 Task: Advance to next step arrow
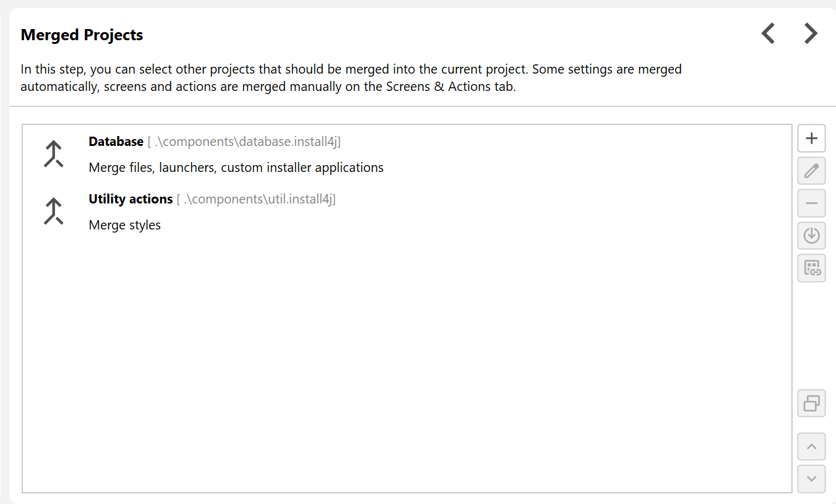[x=811, y=33]
